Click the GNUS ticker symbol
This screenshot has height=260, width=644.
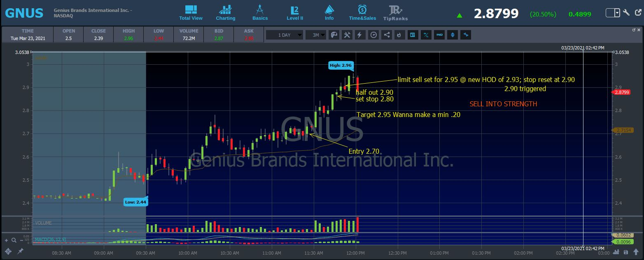[24, 13]
